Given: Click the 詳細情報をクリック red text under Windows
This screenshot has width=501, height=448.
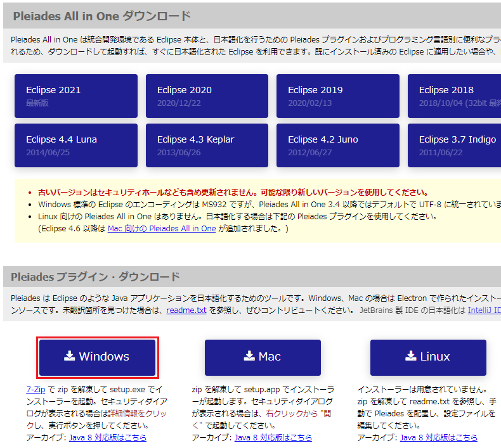Looking at the screenshot, I should coord(138,414).
